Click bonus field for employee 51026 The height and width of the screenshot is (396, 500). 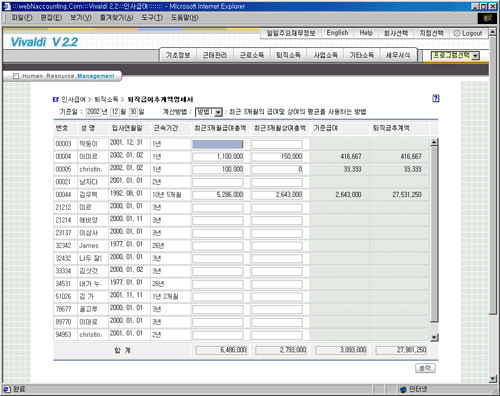point(277,297)
